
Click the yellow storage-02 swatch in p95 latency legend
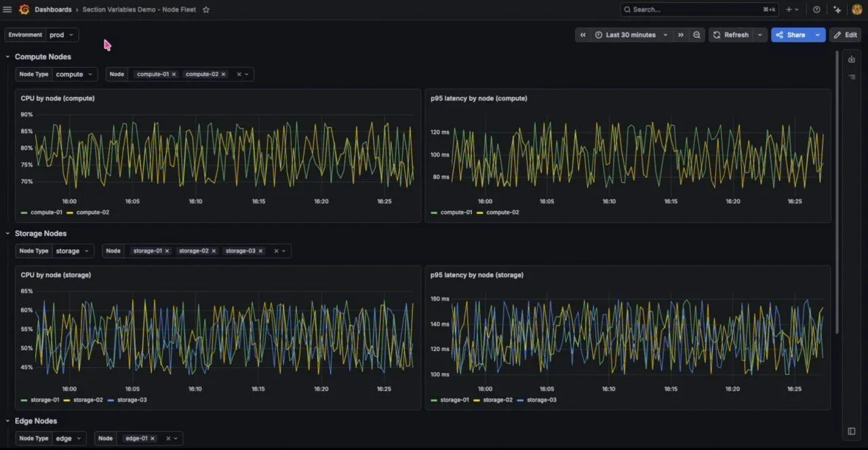pyautogui.click(x=477, y=401)
